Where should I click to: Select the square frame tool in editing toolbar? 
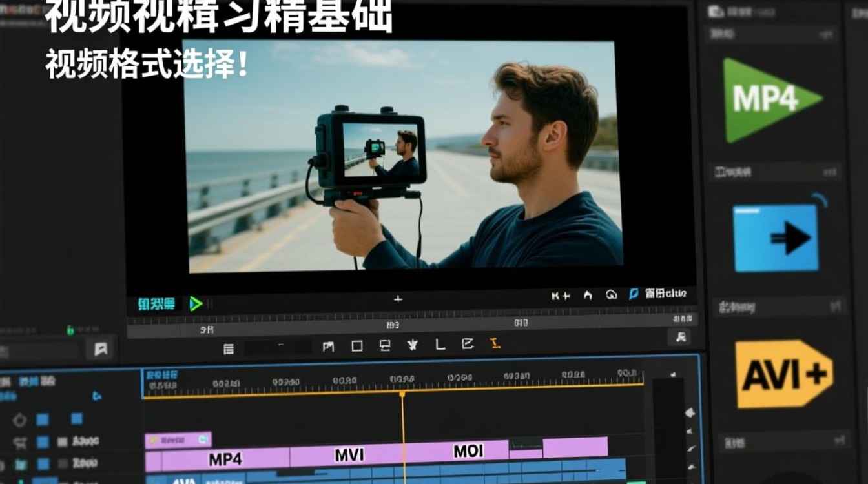[x=357, y=347]
